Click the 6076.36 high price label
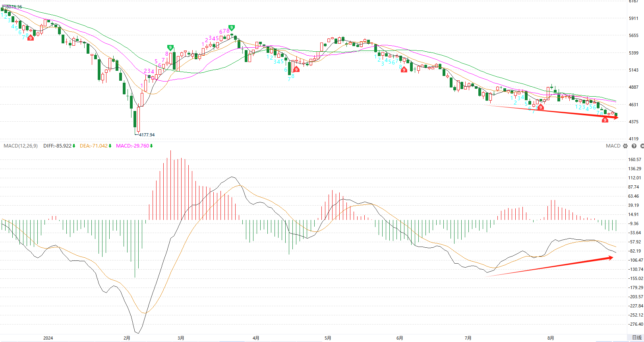The width and height of the screenshot is (644, 342). click(14, 7)
